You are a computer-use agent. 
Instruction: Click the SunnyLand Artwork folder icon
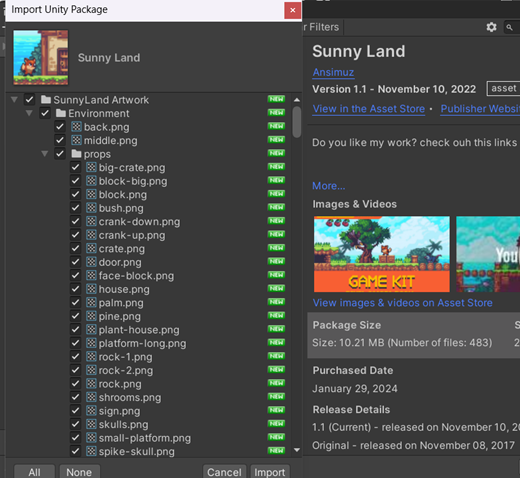[46, 99]
